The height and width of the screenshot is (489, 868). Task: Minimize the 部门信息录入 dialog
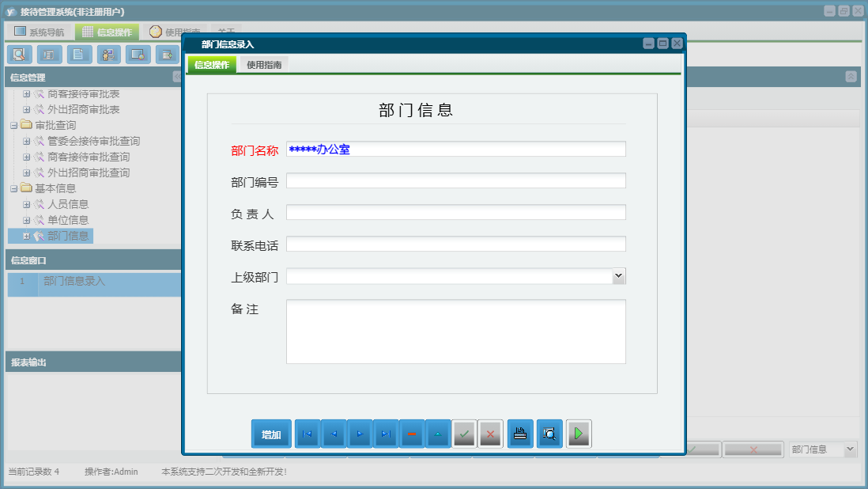click(649, 44)
